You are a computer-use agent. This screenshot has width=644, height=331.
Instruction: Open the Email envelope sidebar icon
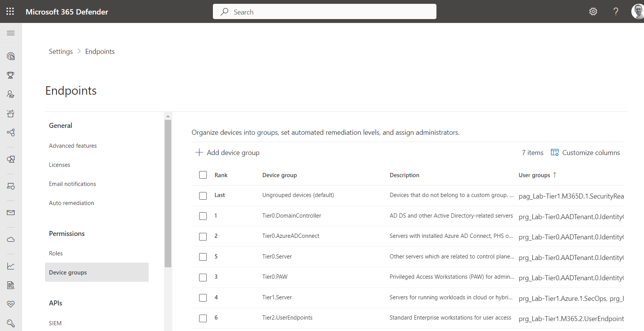pyautogui.click(x=11, y=213)
